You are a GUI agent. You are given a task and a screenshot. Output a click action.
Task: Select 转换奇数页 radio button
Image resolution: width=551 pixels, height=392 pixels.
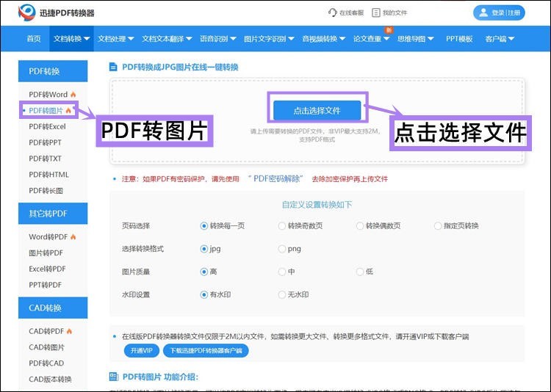point(282,226)
